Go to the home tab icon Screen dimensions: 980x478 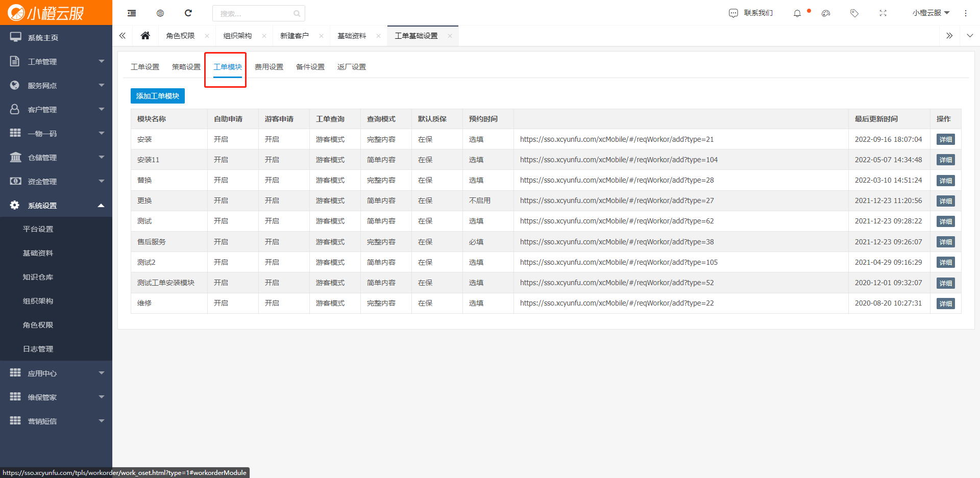[x=145, y=35]
